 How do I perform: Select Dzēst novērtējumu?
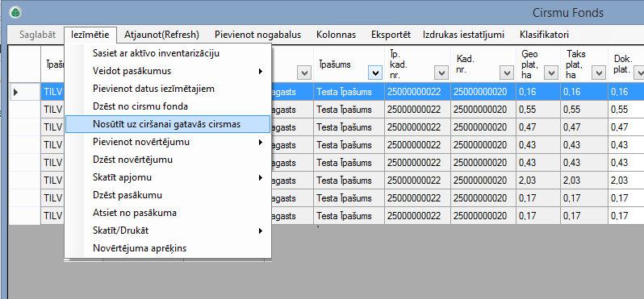tap(168, 160)
